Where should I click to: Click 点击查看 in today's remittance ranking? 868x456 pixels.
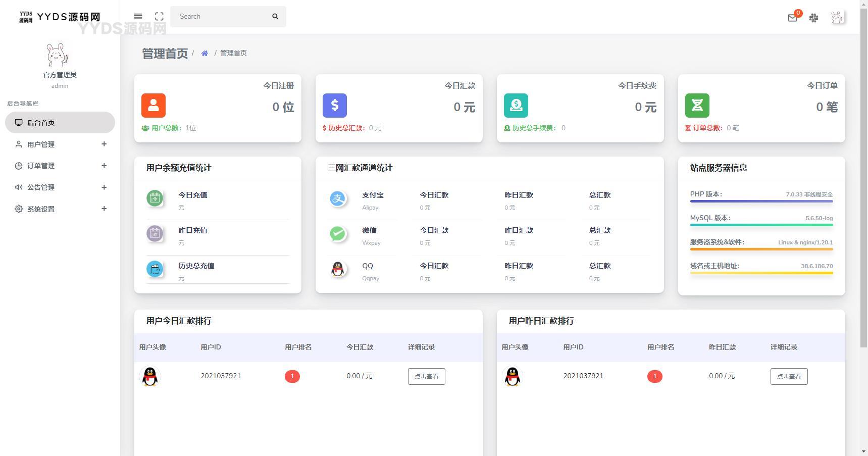tap(426, 376)
